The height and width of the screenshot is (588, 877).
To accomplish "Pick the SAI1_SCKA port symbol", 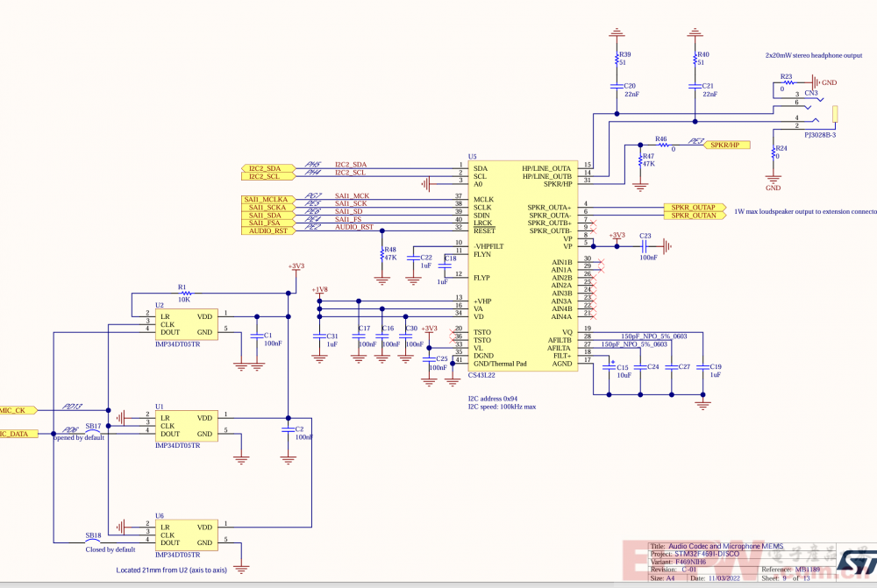I will tap(268, 208).
